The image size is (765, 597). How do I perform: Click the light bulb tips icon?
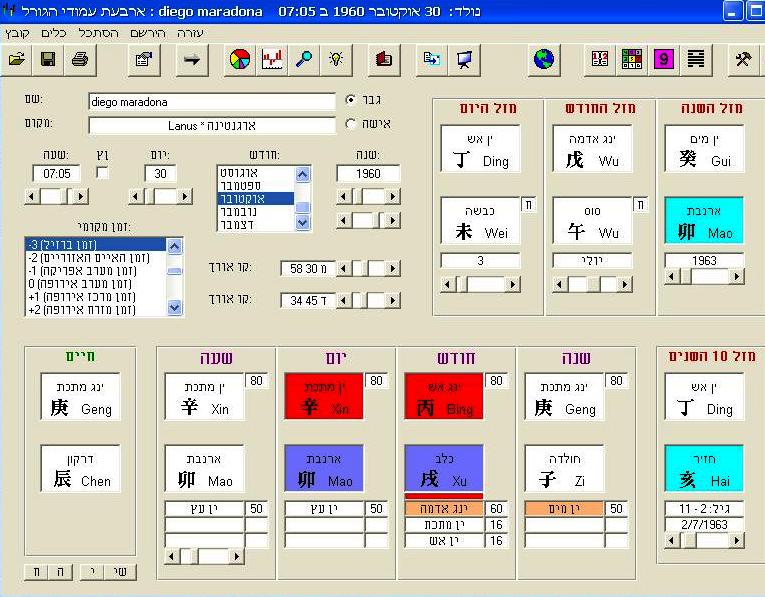pos(336,60)
